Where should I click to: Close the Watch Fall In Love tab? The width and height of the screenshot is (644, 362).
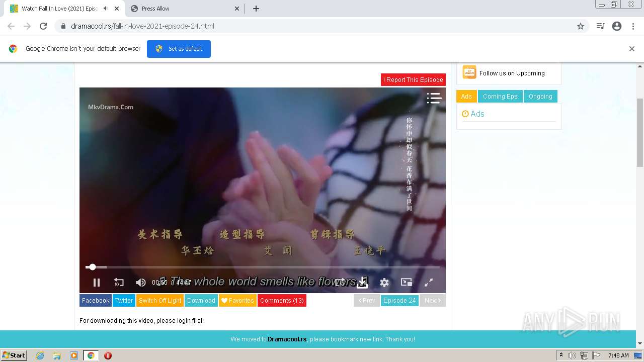[x=117, y=9]
